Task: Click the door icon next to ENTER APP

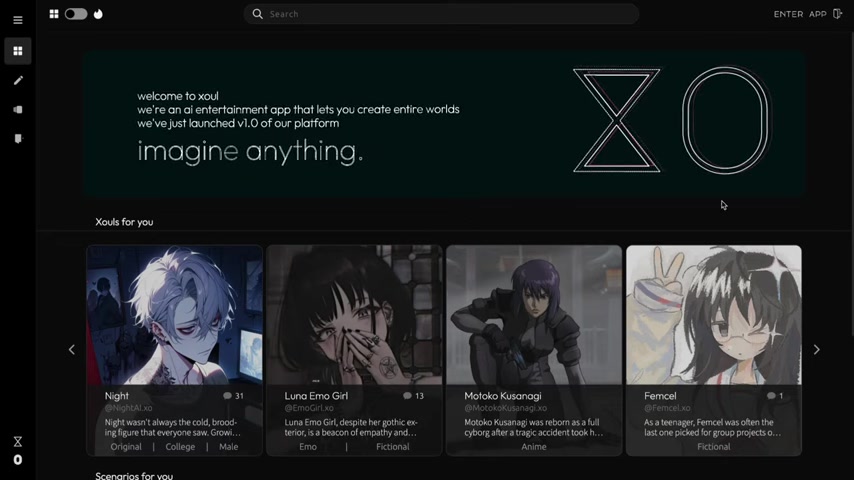Action: (838, 14)
